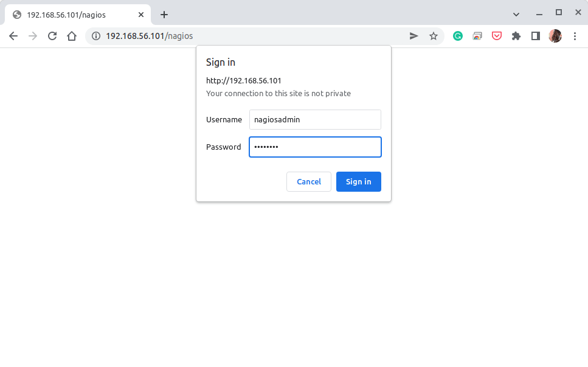Click 'Your connection to this site is not private'
The width and height of the screenshot is (588, 367).
point(278,94)
